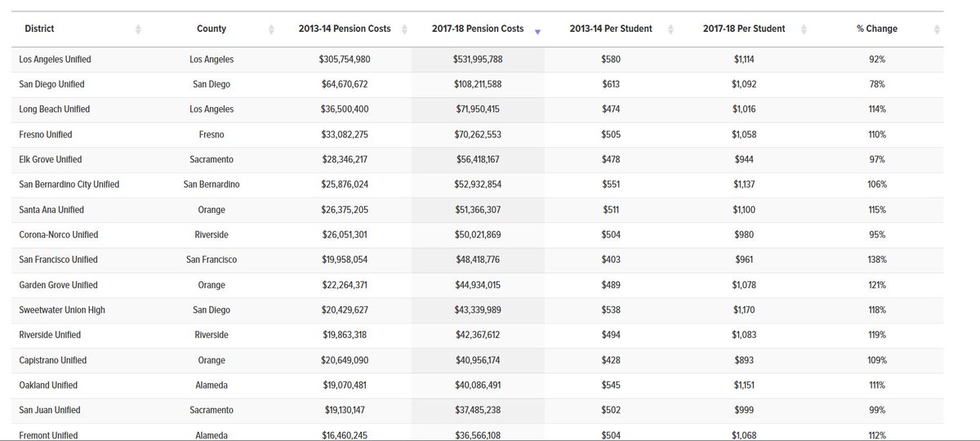Screen dimensions: 980x441
Task: Click the $56,418,167 pension cost value
Action: coord(478,159)
